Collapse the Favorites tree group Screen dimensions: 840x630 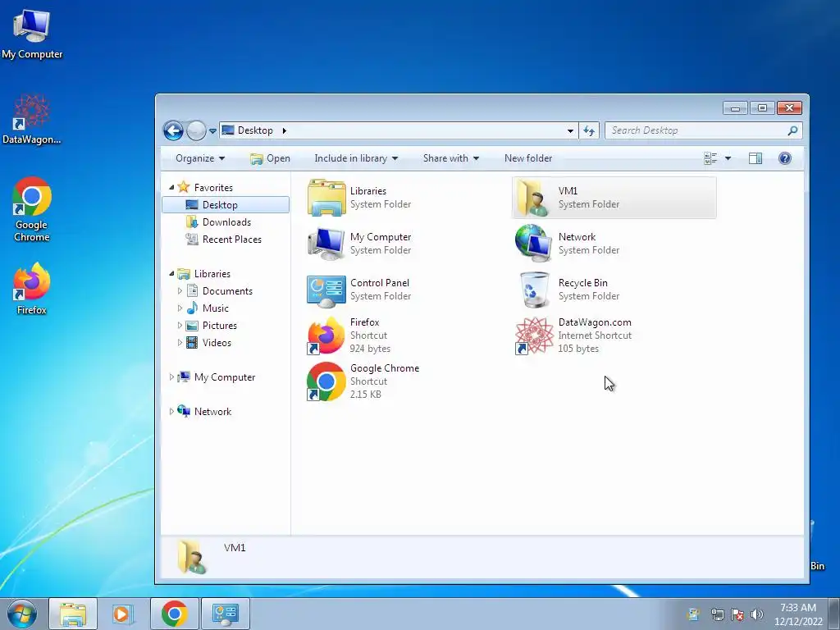pyautogui.click(x=171, y=188)
